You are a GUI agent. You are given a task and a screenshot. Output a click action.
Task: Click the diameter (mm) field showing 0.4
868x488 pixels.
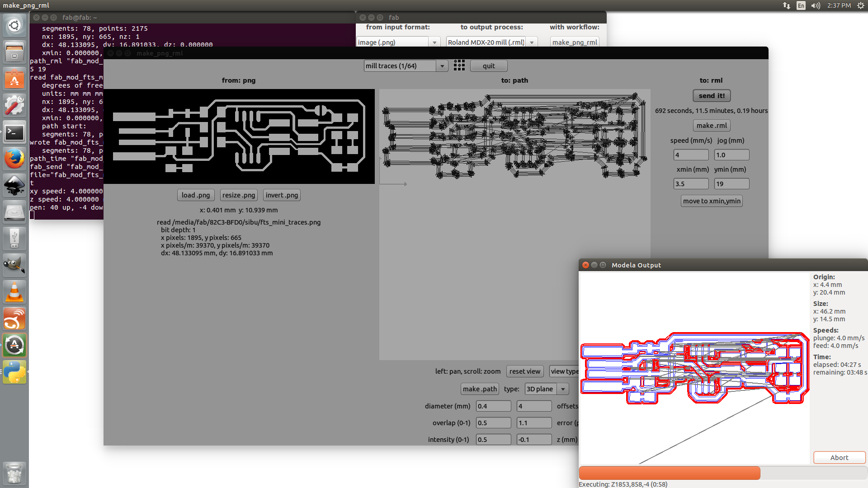tap(493, 406)
